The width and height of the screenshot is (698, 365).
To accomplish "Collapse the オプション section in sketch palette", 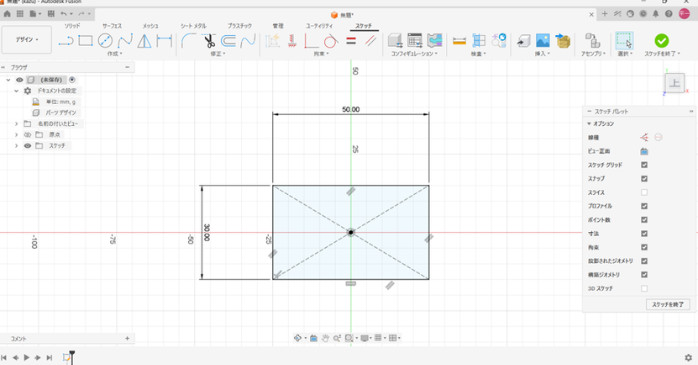I will click(589, 124).
